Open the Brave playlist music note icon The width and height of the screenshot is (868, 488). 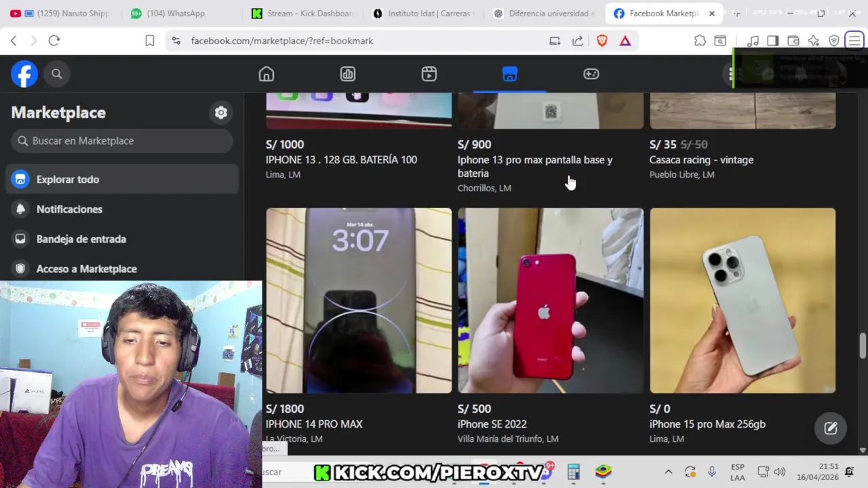[753, 41]
